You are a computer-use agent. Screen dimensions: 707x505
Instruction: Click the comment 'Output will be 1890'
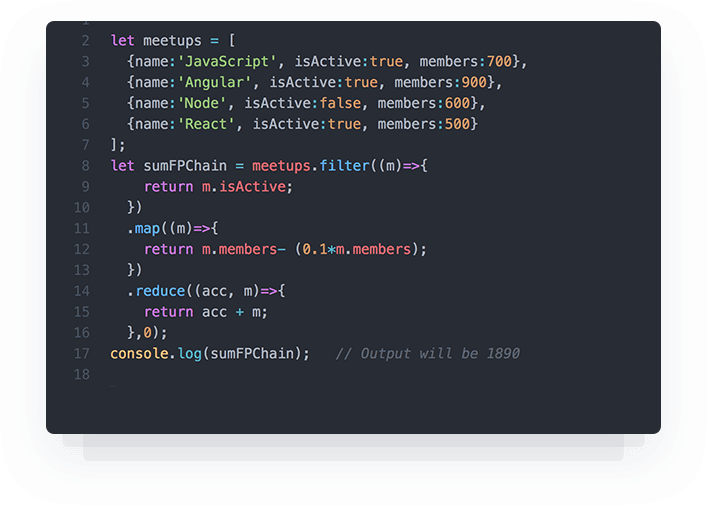[440, 354]
